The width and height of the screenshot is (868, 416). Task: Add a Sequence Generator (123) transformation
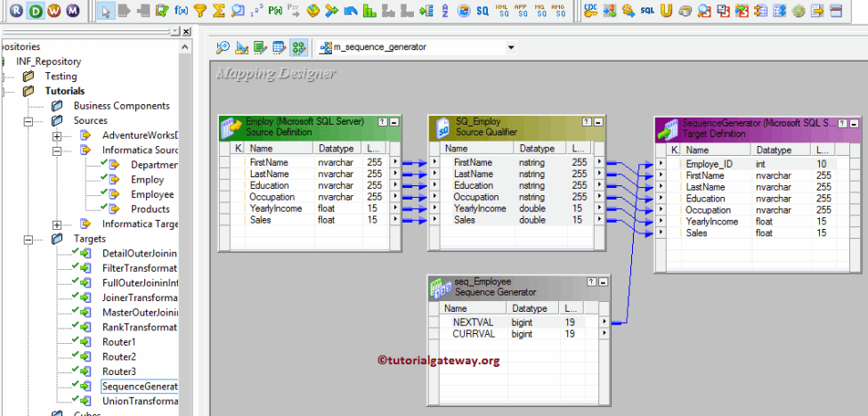(x=256, y=10)
